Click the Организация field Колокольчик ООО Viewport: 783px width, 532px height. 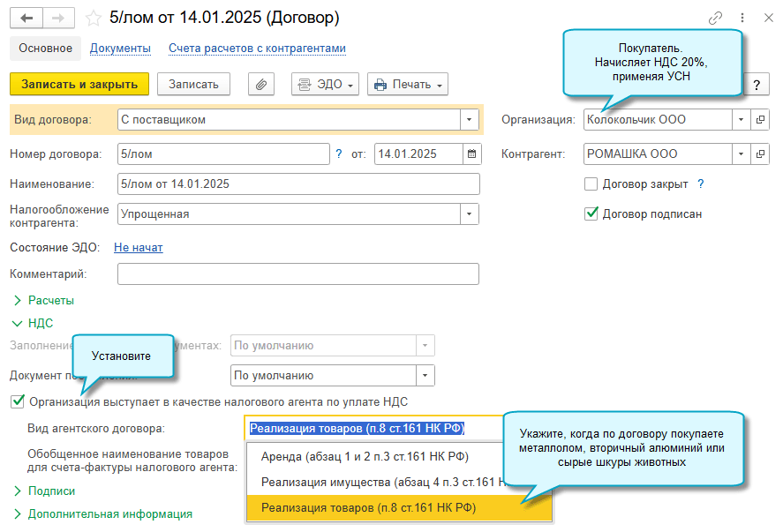[x=658, y=120]
